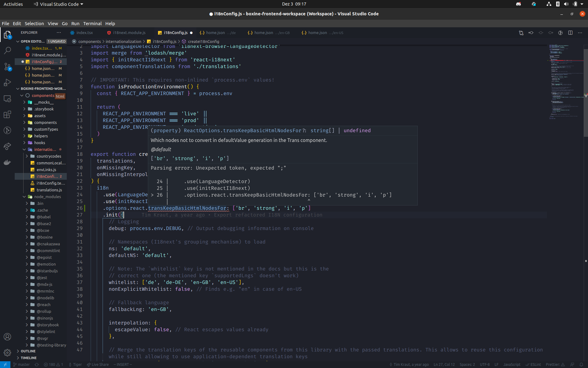Open the Docker view in activity bar
Viewport: 588px width, 368px height.
click(x=7, y=162)
